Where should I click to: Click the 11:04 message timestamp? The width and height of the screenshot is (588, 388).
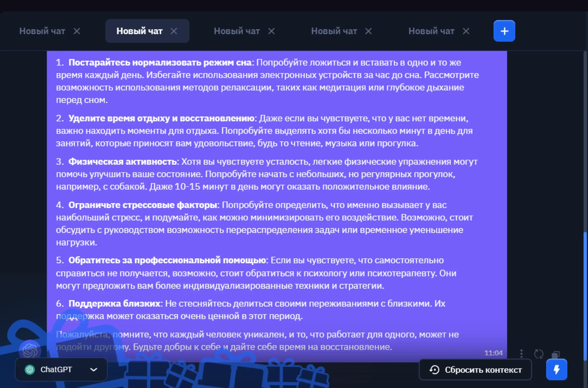493,353
